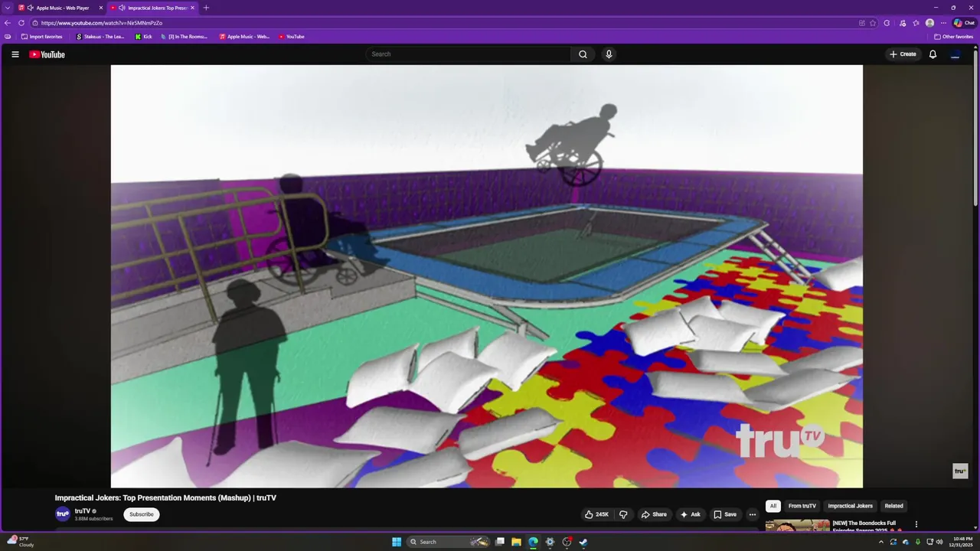Image resolution: width=980 pixels, height=551 pixels.
Task: Subscribe to the truTV channel
Action: click(x=142, y=514)
